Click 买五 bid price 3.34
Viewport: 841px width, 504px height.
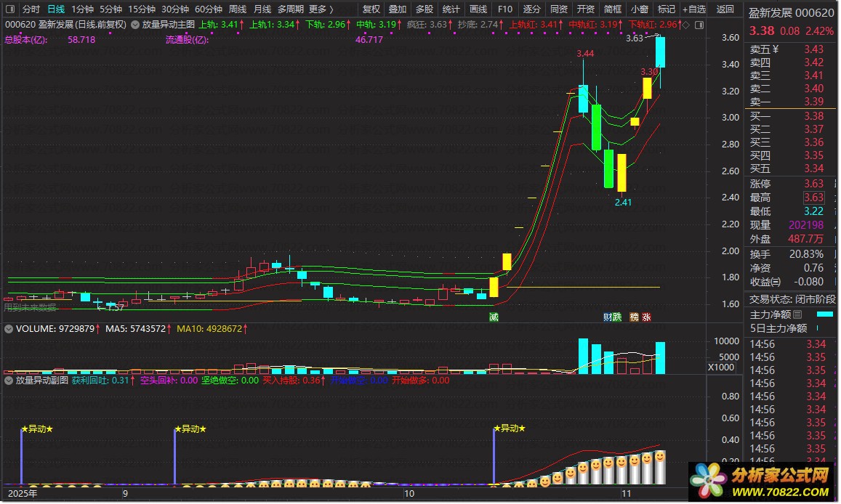813,168
